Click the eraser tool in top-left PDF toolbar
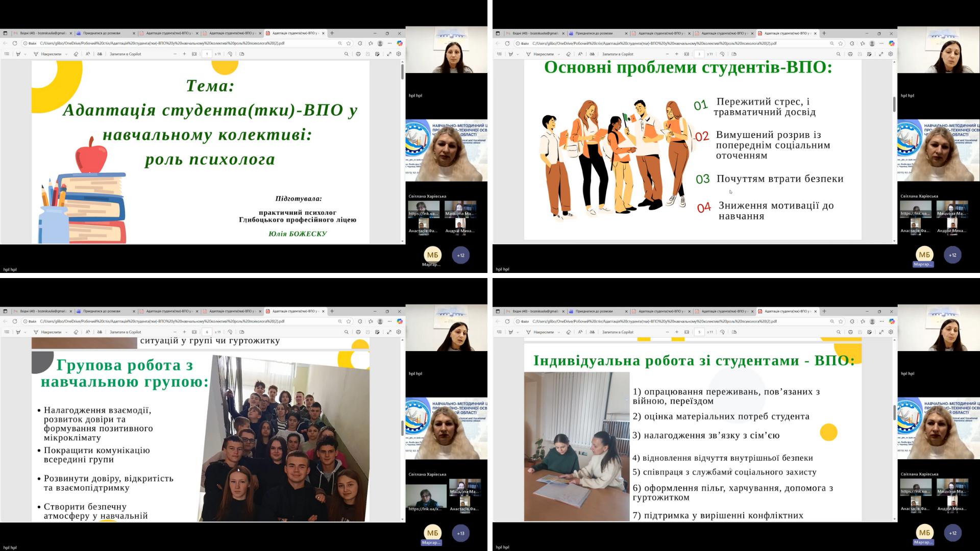Image resolution: width=980 pixels, height=551 pixels. 76,54
